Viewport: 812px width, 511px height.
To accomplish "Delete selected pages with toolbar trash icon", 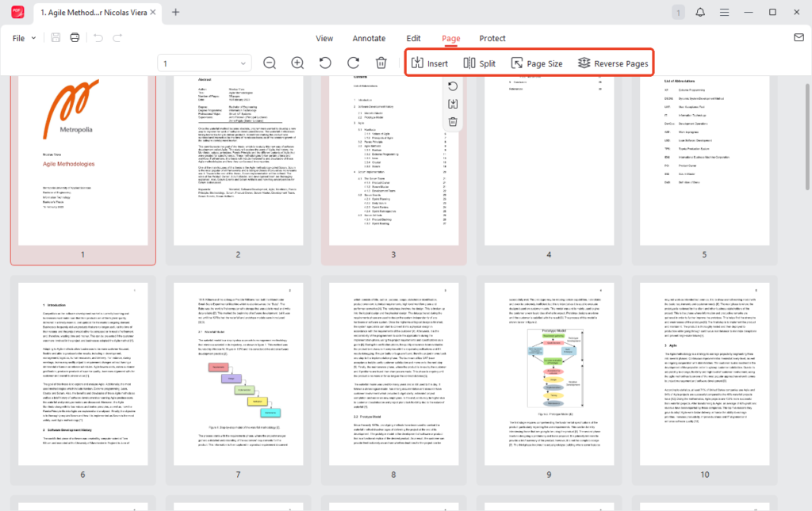I will point(381,63).
